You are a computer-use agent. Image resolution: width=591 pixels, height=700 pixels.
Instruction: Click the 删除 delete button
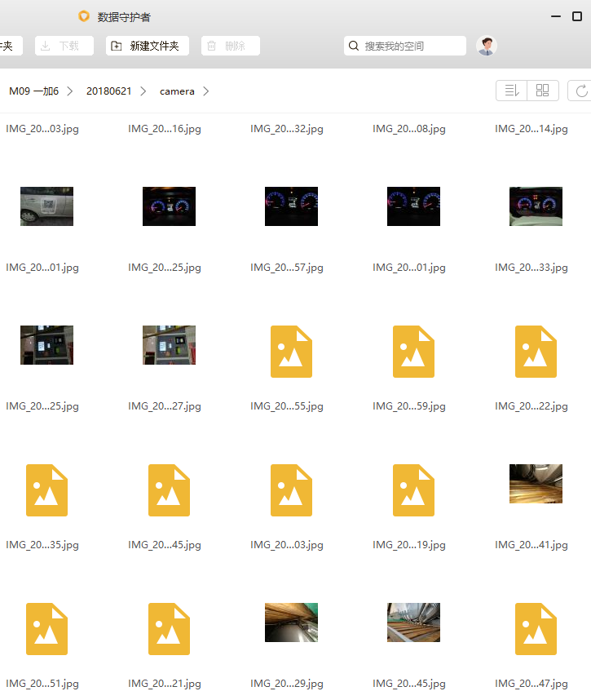231,46
